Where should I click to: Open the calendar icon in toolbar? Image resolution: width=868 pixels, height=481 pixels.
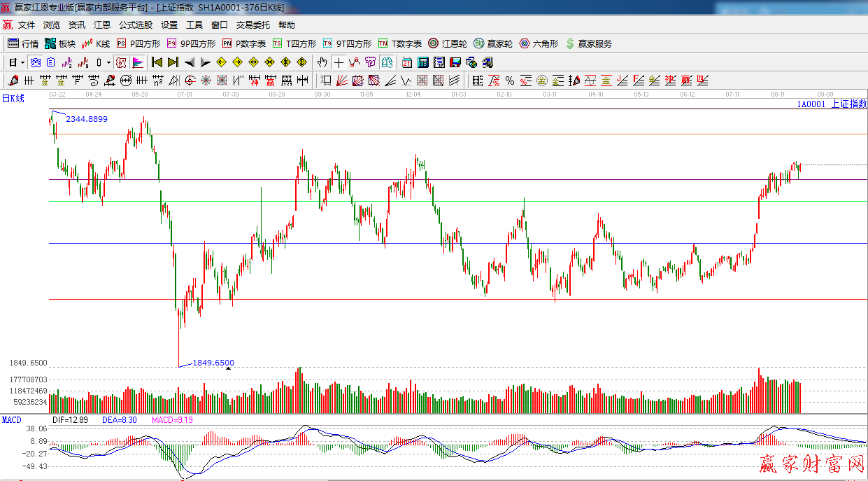(x=407, y=62)
